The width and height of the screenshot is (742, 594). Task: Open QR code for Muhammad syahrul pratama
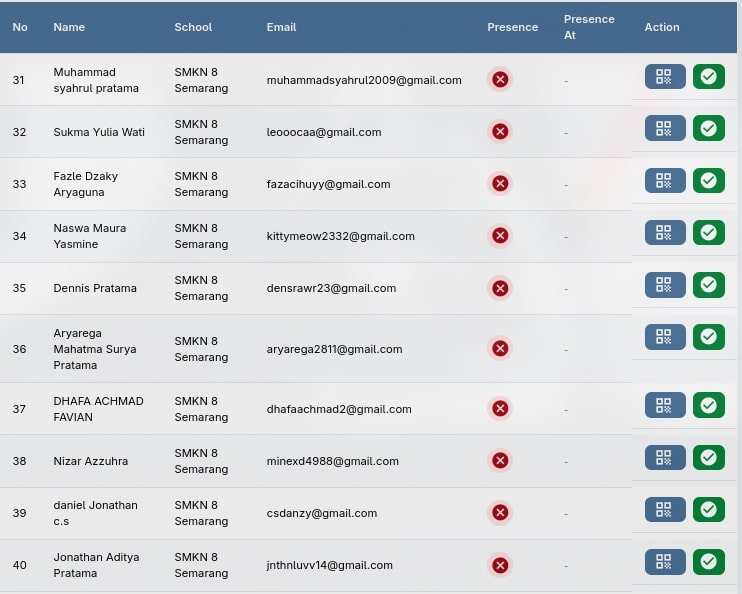tap(665, 77)
